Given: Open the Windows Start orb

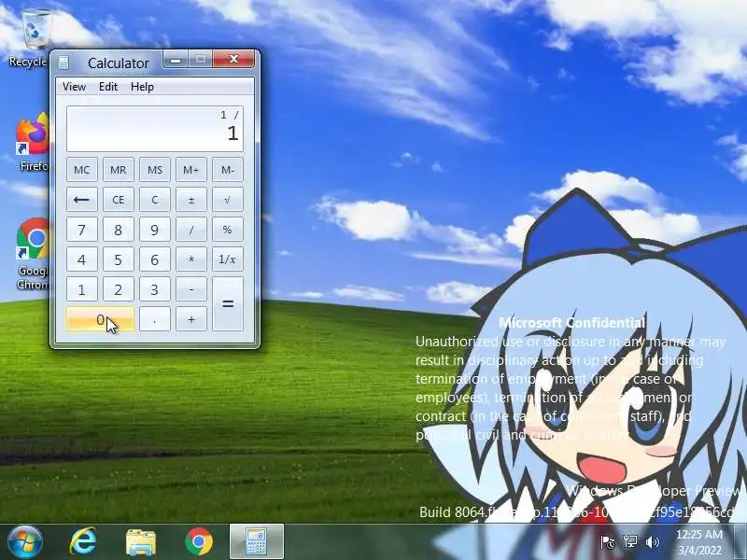Looking at the screenshot, I should (x=24, y=541).
